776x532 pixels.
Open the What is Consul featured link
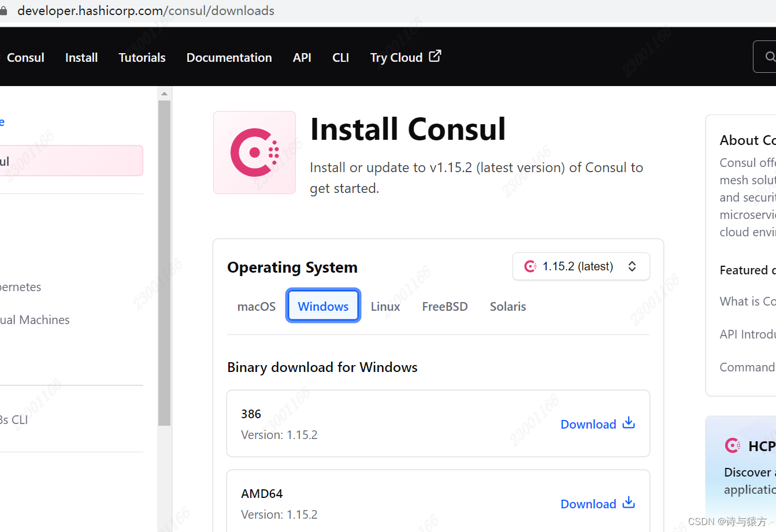(x=748, y=302)
